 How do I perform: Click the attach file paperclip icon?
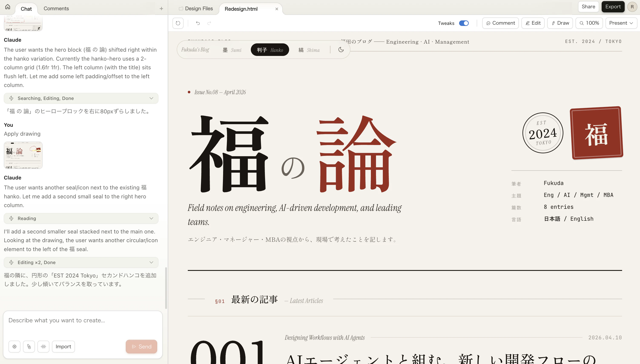coord(29,347)
